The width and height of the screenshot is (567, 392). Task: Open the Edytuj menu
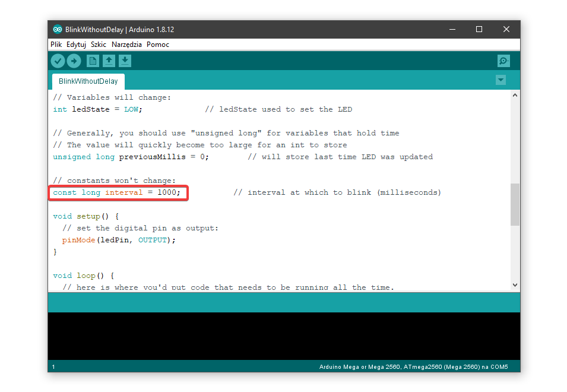coord(77,45)
